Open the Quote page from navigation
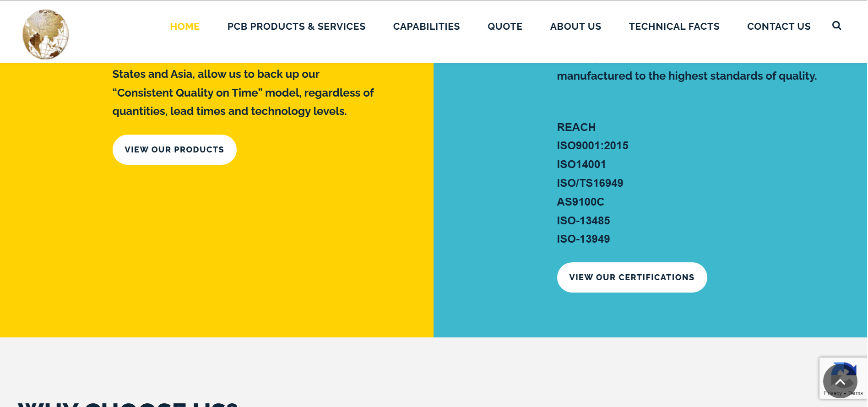868x407 pixels. click(x=505, y=27)
